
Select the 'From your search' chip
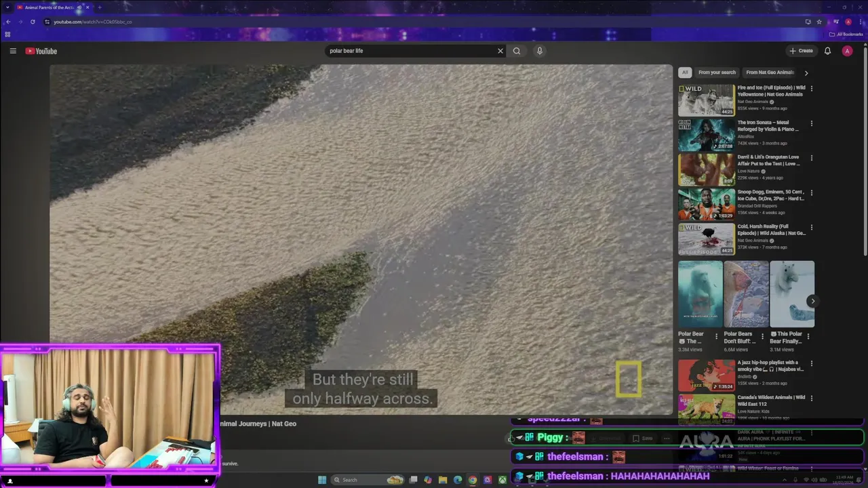[x=717, y=73]
